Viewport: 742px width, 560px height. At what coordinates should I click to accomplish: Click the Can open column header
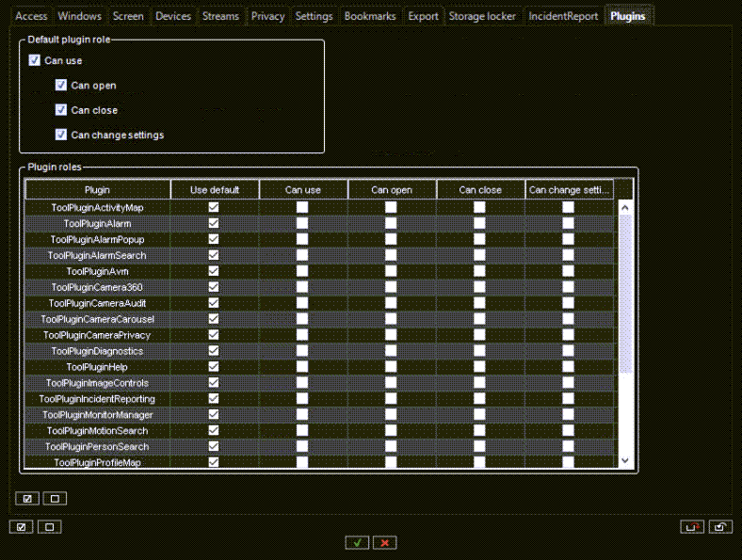(x=392, y=190)
